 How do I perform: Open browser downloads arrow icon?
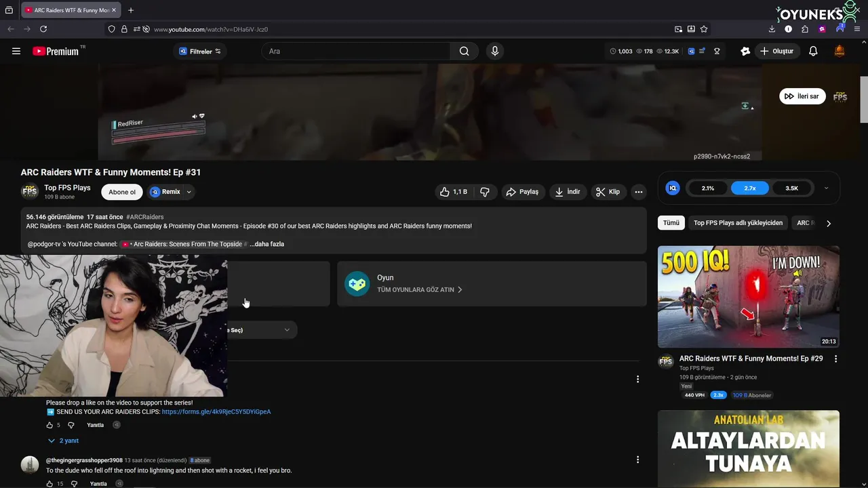[772, 29]
